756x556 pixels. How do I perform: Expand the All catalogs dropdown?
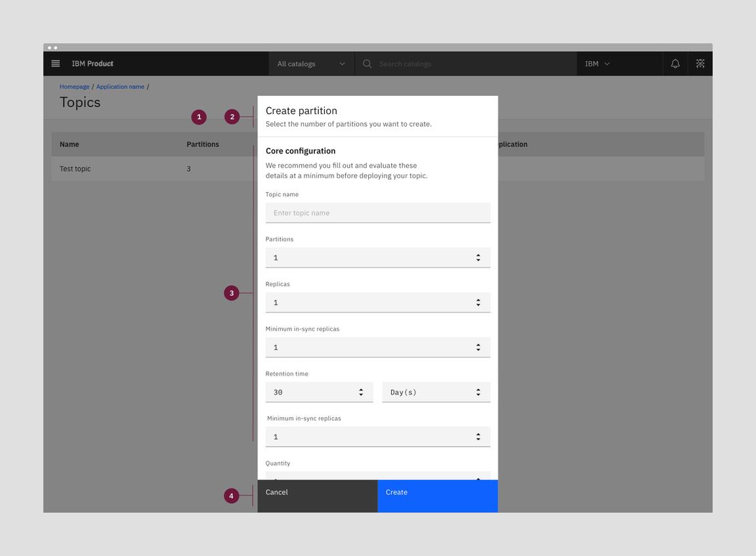[x=311, y=64]
